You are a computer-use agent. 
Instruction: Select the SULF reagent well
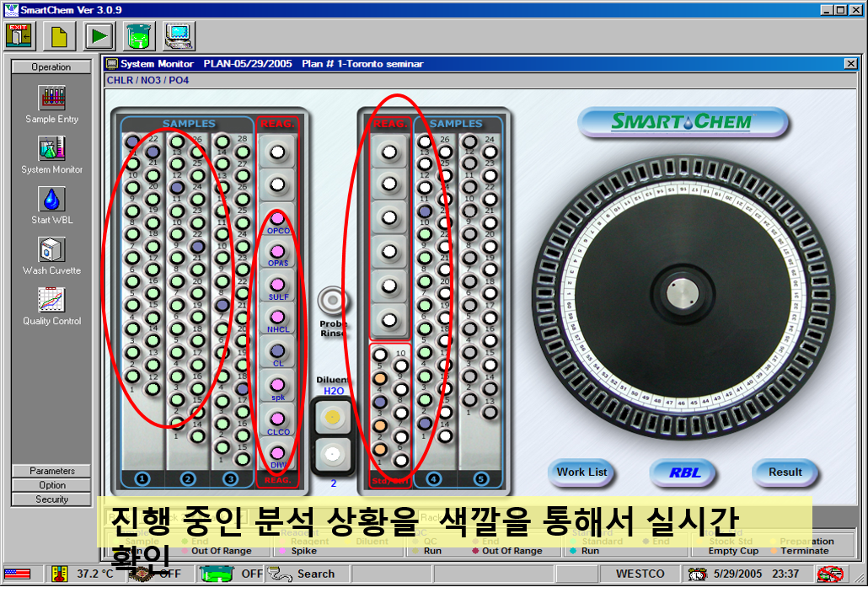[277, 285]
